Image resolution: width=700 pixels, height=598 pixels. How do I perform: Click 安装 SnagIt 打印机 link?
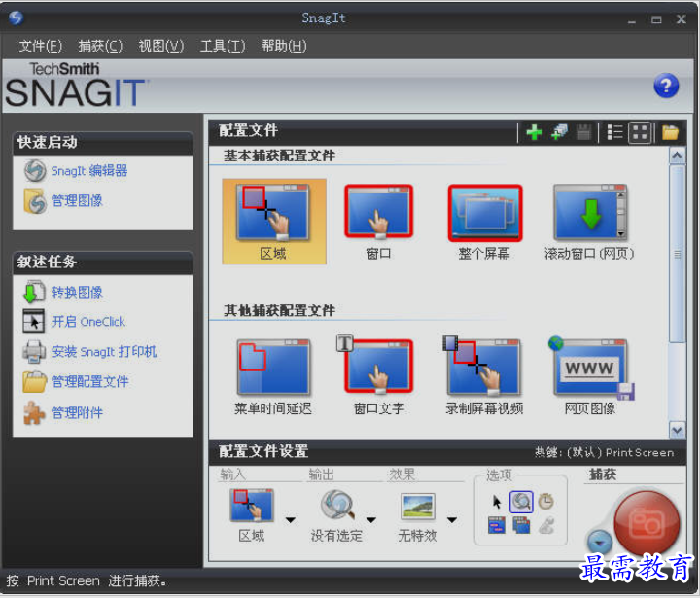[104, 351]
